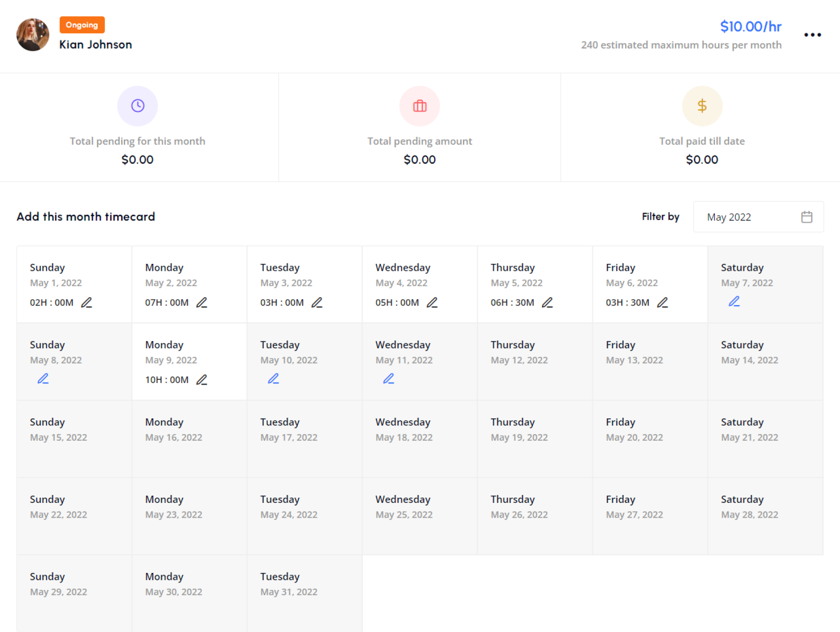Add hours for Sunday May 8
This screenshot has height=632, width=840.
click(43, 379)
